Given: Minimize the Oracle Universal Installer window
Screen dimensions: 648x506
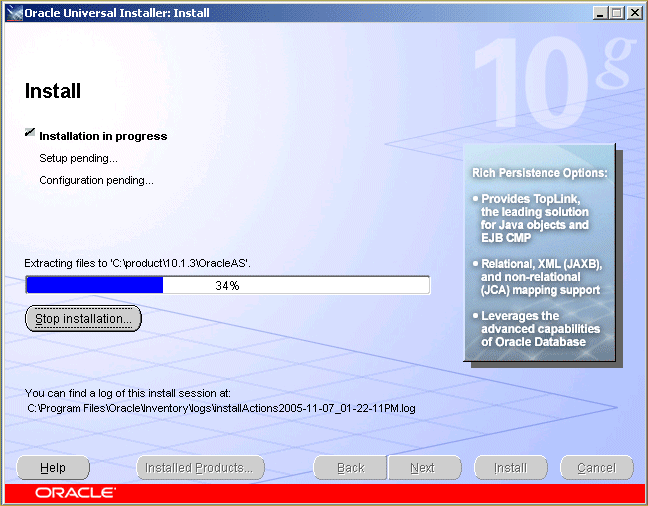Looking at the screenshot, I should (x=600, y=13).
